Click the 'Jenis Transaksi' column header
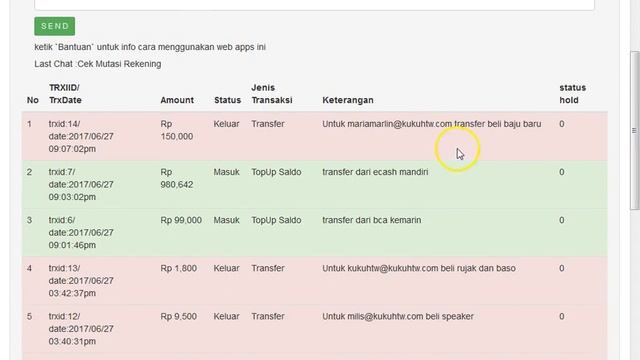Viewport: 640px width, 360px height. (x=272, y=94)
